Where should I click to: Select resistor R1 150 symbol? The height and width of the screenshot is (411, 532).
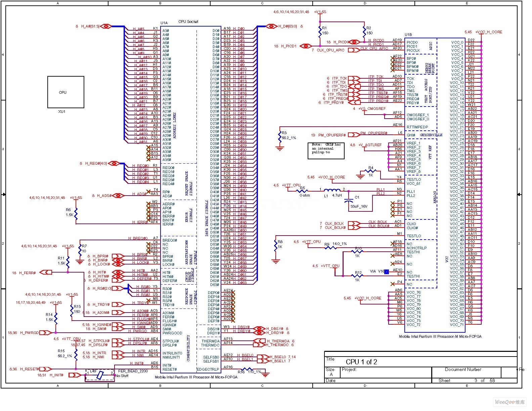(320, 32)
